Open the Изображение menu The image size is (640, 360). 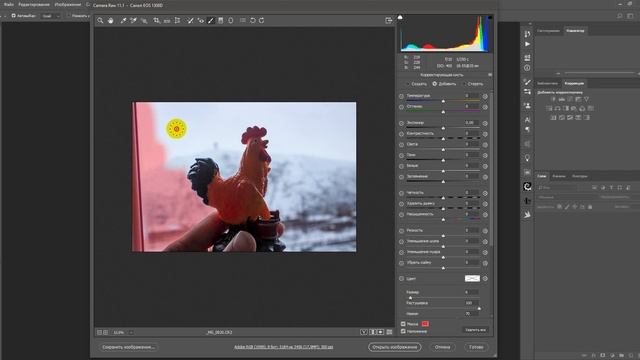pyautogui.click(x=68, y=4)
